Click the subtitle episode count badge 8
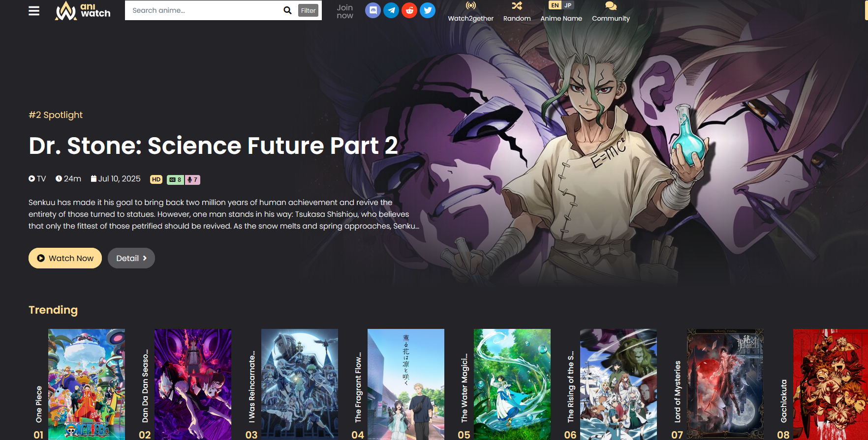Image resolution: width=868 pixels, height=440 pixels. coord(176,179)
